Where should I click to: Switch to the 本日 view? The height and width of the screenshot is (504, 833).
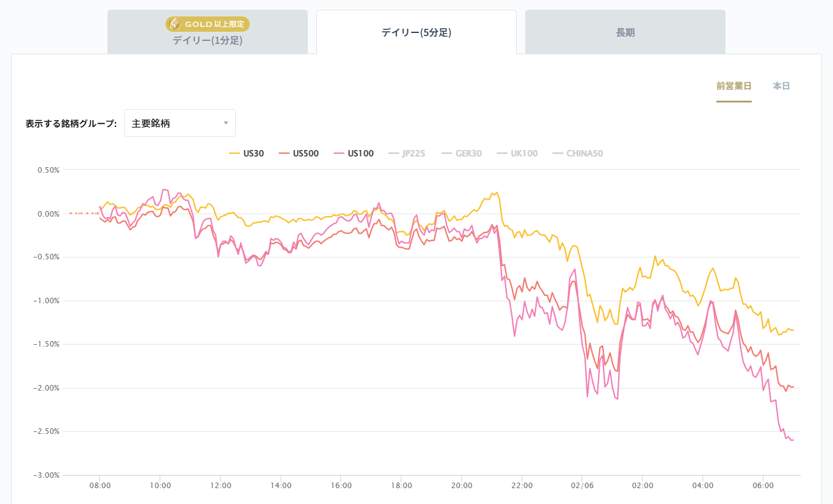pos(781,86)
